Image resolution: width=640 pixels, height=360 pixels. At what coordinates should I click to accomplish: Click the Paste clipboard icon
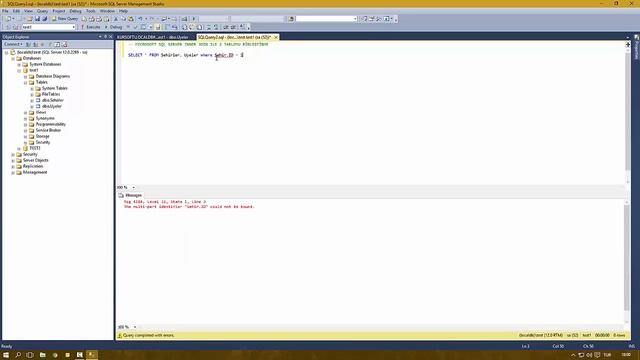coord(131,19)
